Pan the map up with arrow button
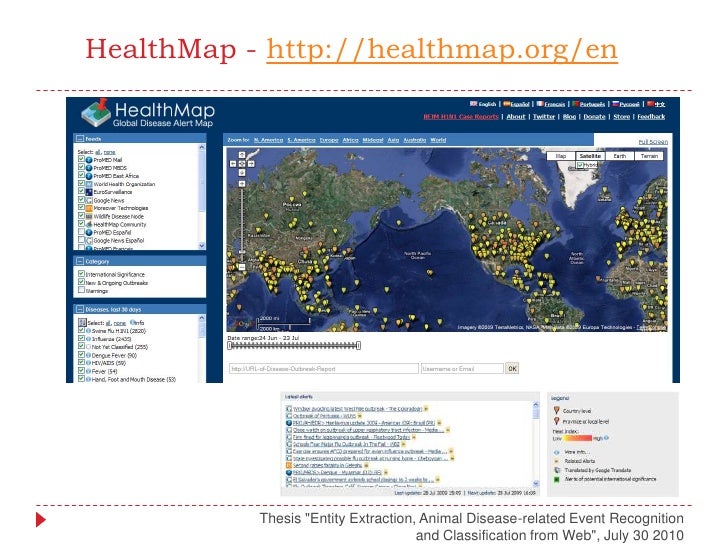The width and height of the screenshot is (728, 546). point(242,155)
